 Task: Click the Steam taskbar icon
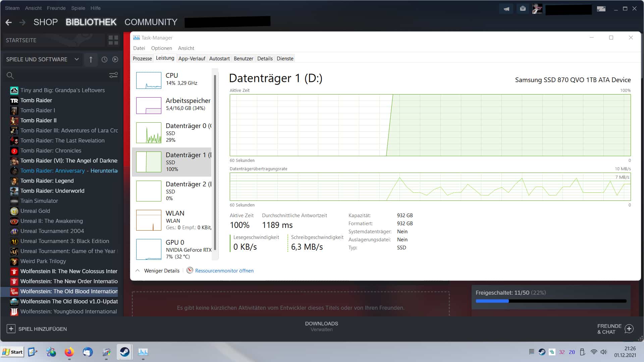(x=124, y=352)
